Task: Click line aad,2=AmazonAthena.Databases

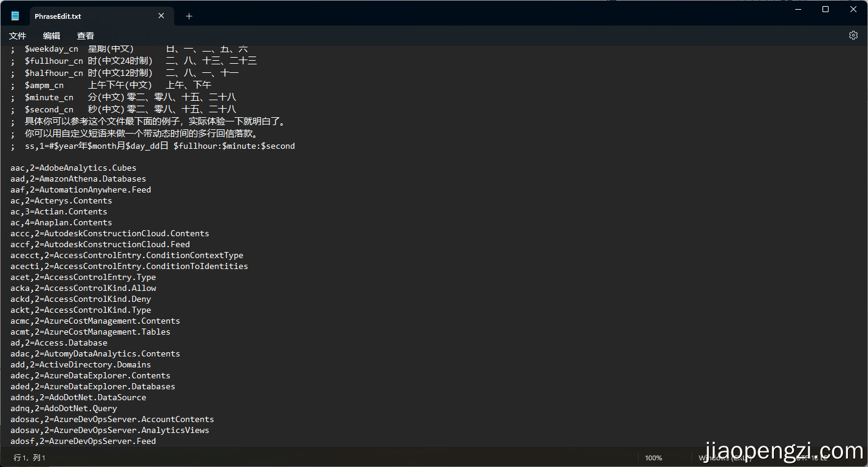Action: point(78,179)
